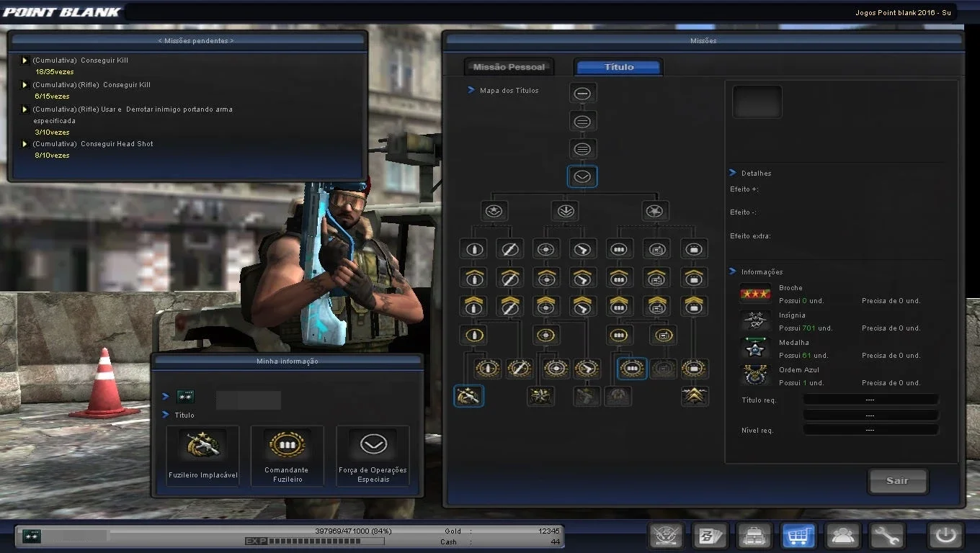
Task: Select the circled-star branch title icon
Action: [494, 211]
